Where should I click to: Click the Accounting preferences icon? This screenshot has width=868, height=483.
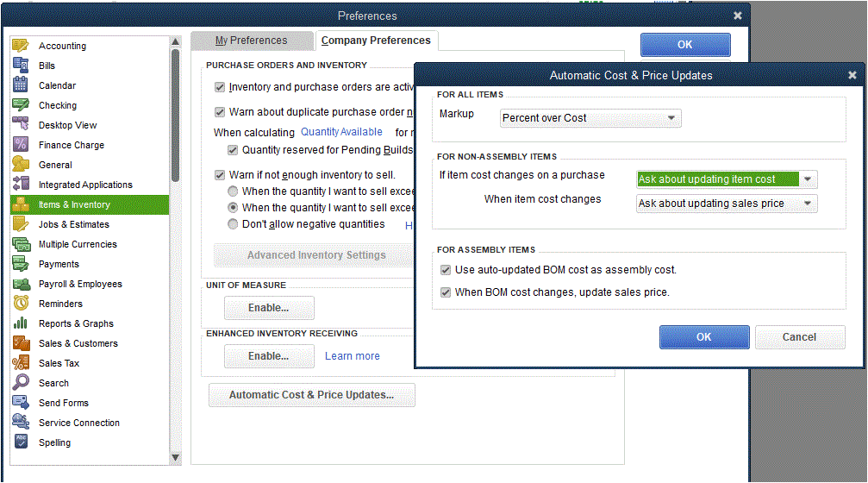click(21, 46)
